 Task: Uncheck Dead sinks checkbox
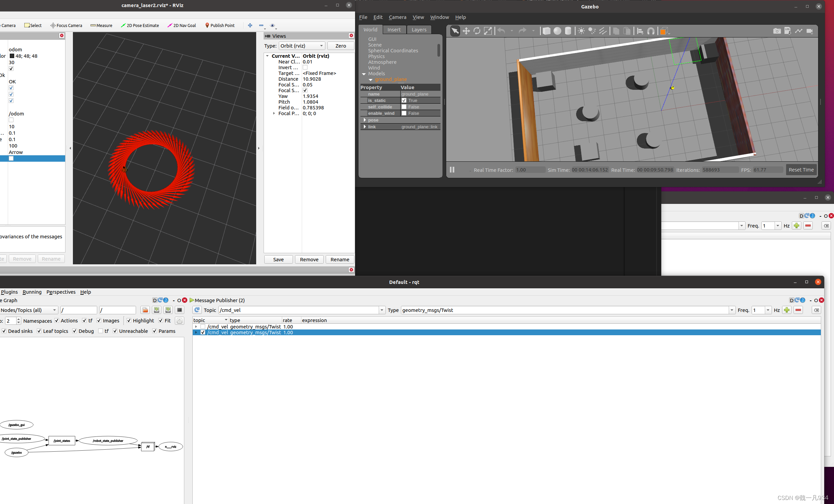4,331
